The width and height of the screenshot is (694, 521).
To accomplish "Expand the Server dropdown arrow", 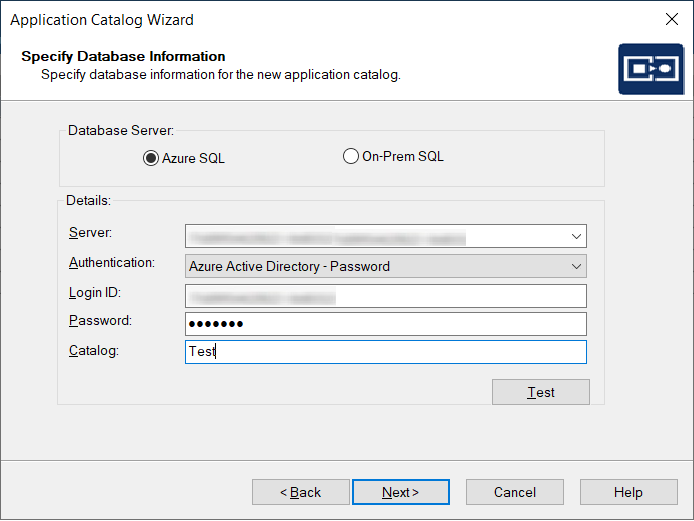I will (576, 236).
